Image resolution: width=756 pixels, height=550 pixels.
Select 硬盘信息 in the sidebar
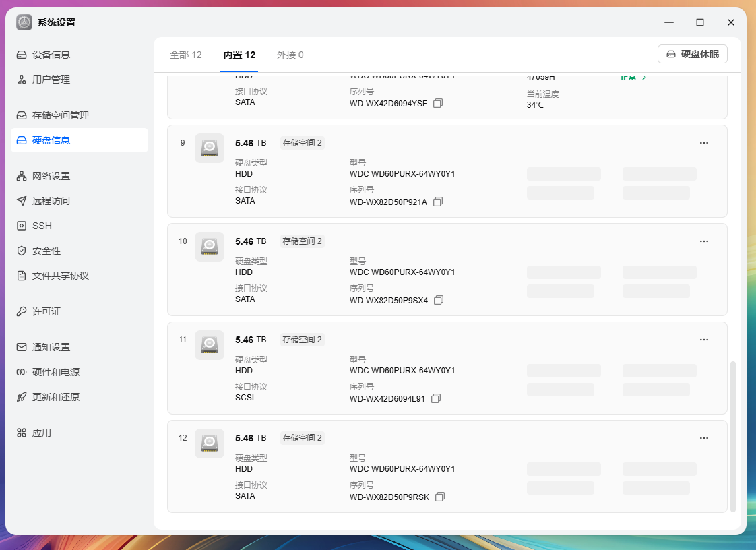(79, 140)
